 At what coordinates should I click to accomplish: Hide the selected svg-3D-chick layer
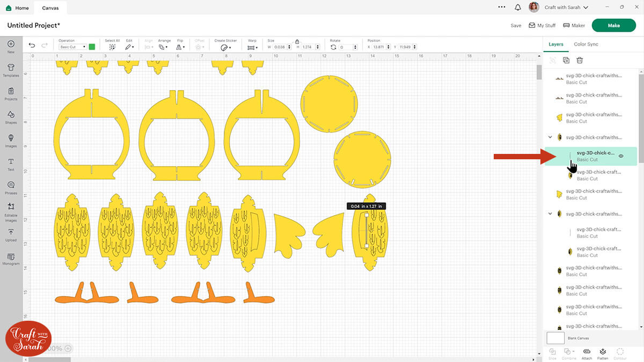(621, 156)
